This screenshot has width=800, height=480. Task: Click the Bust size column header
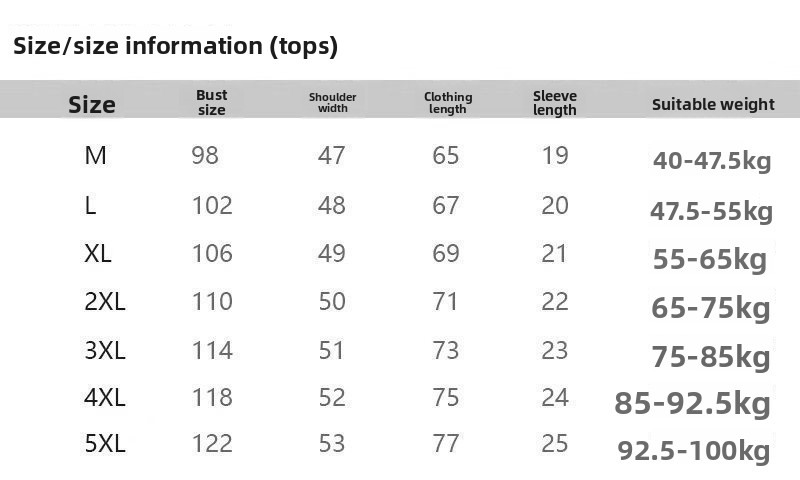(x=212, y=102)
